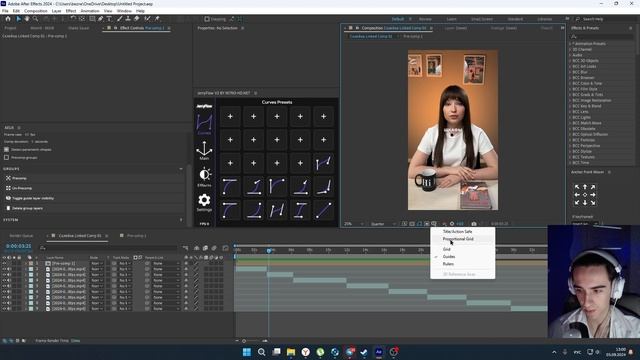The width and height of the screenshot is (640, 360).
Task: Move anchor point to top-left corner
Action: pos(577,187)
